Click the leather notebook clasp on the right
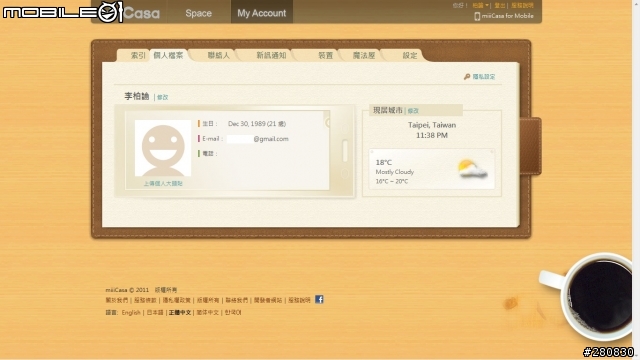The width and height of the screenshot is (640, 360). [530, 146]
